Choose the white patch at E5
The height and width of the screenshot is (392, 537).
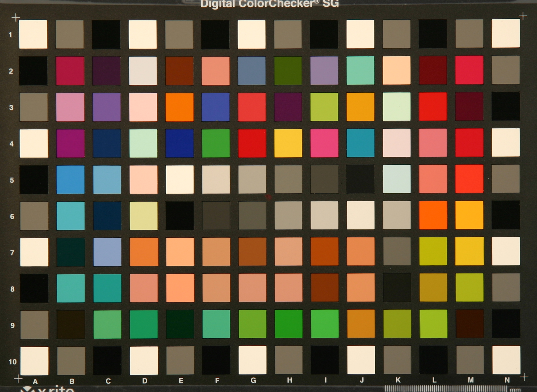click(180, 180)
